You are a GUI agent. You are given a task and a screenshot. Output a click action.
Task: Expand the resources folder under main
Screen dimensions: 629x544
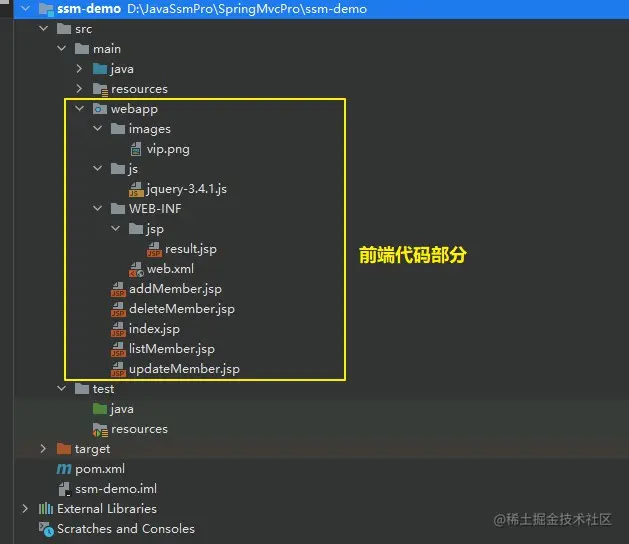79,88
